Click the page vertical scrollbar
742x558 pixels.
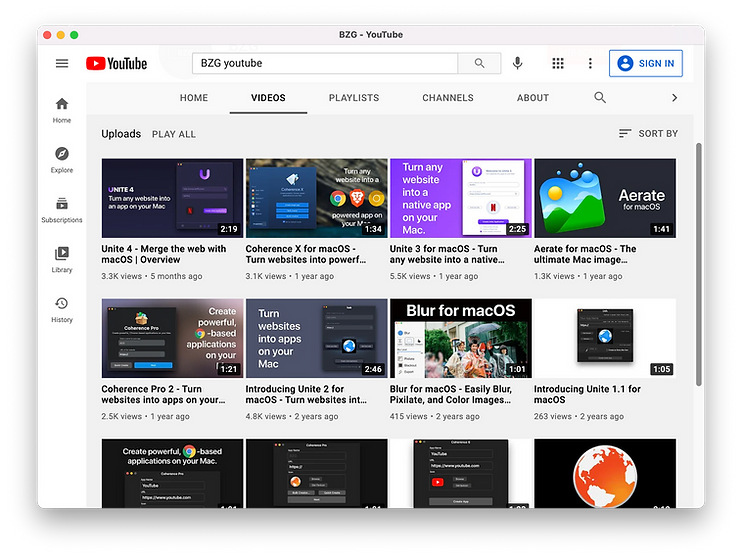tap(698, 265)
